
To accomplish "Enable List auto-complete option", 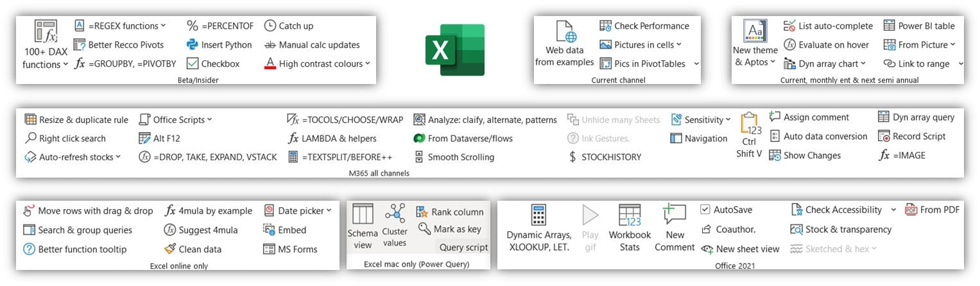I will click(790, 26).
